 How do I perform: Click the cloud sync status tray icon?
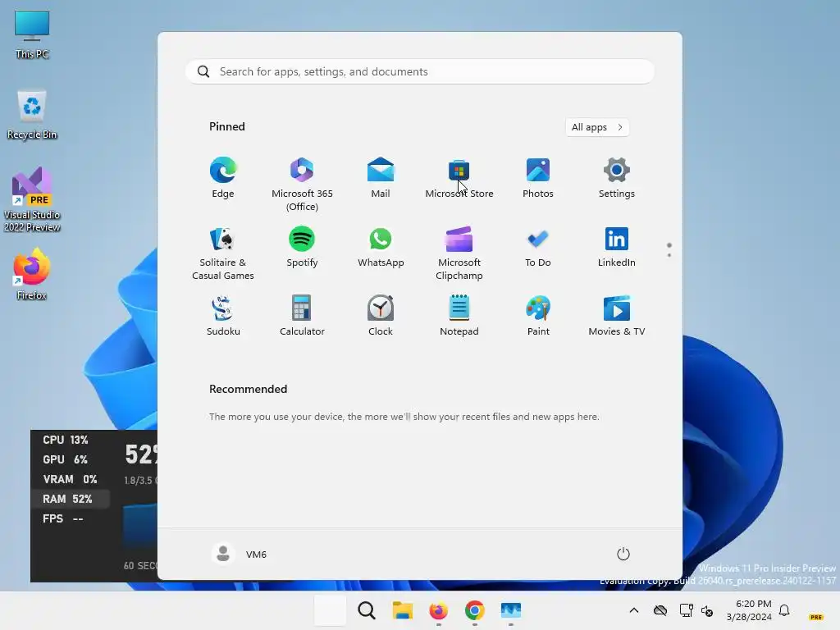point(660,610)
